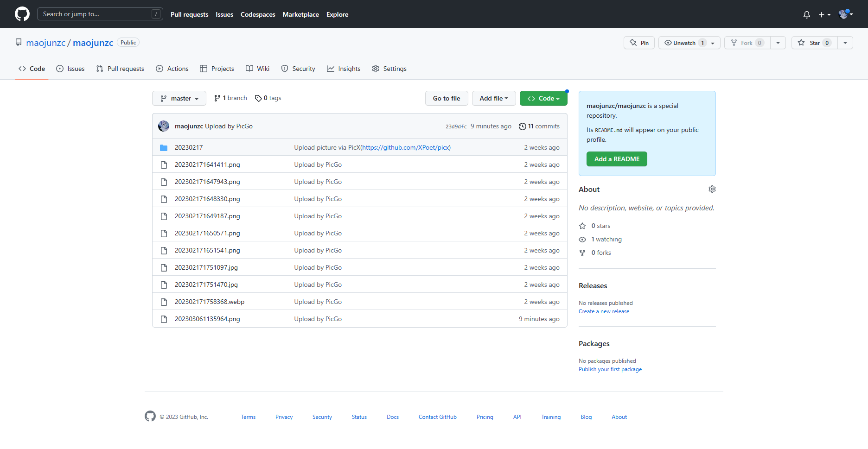
Task: Expand the Star lists dropdown arrow
Action: pos(845,43)
